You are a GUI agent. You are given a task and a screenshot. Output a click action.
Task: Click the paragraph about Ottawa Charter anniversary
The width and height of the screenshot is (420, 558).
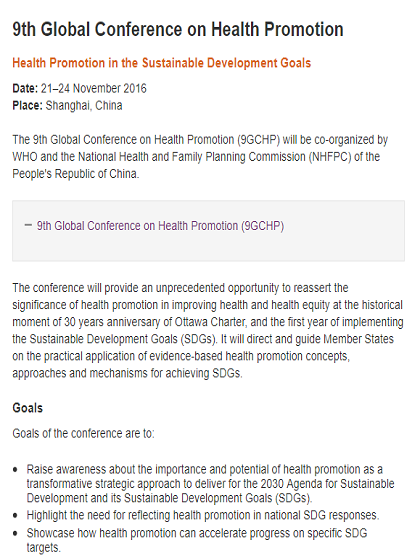208,330
